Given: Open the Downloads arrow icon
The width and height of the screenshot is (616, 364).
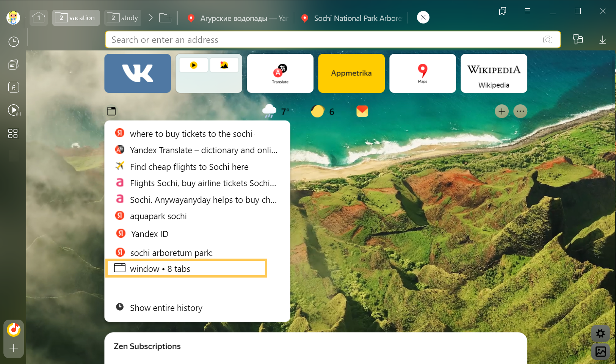Looking at the screenshot, I should pyautogui.click(x=602, y=40).
